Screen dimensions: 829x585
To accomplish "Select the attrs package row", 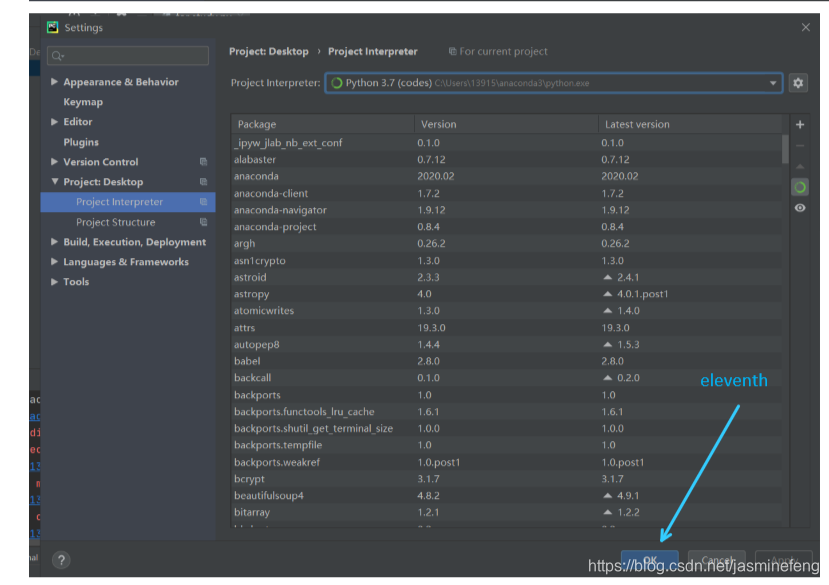I will tap(506, 328).
